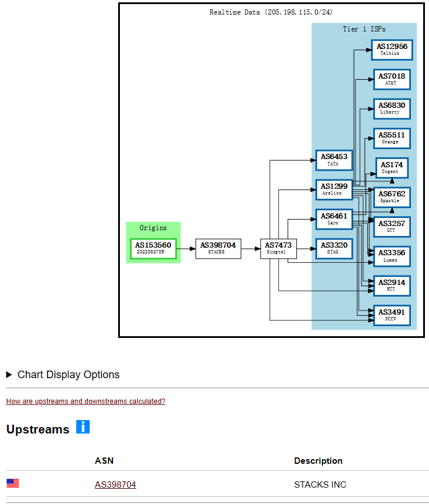Select the AS398704 STACKS graph node
This screenshot has height=504, width=429.
point(218,248)
